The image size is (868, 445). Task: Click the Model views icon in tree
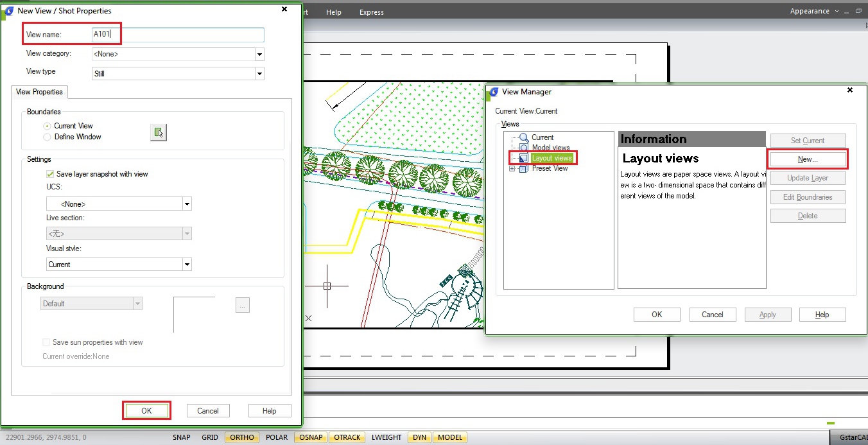tap(523, 146)
